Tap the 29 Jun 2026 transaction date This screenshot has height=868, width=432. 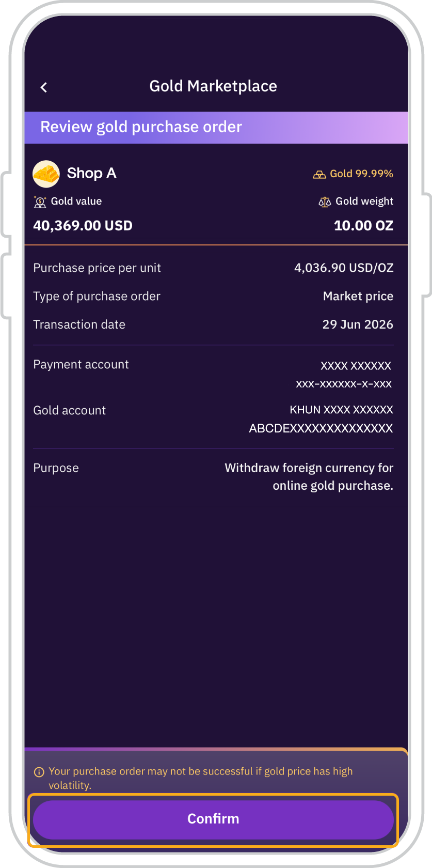click(358, 324)
